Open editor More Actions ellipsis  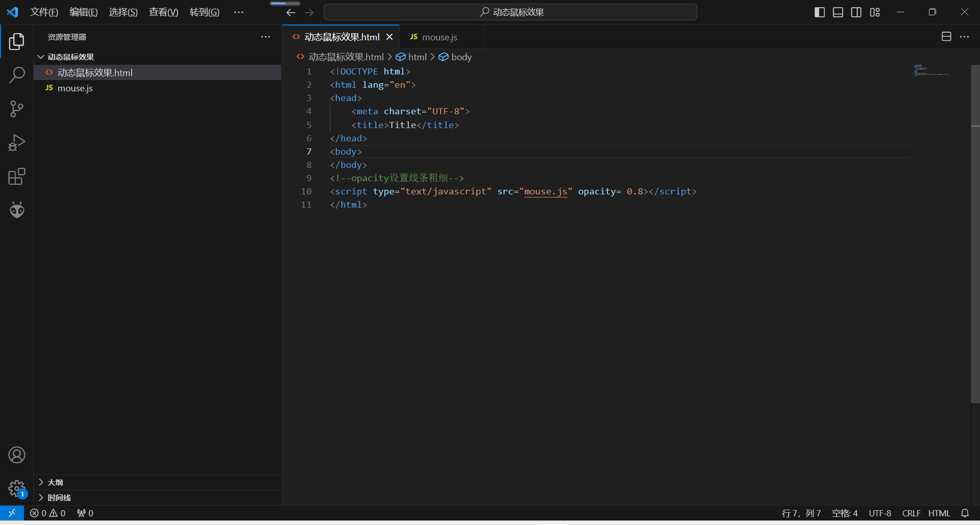pos(964,37)
